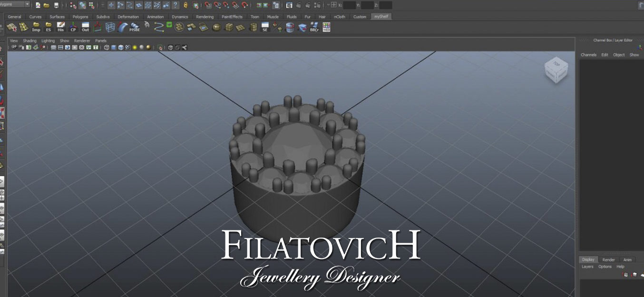Screen dimensions: 644x297
Task: Switch to the Animation shelf tab
Action: click(x=155, y=17)
